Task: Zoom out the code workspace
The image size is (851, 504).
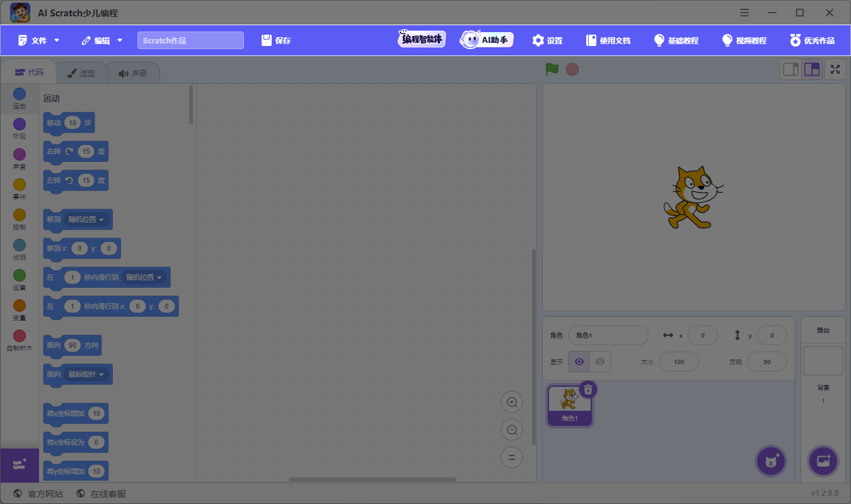Action: (512, 430)
